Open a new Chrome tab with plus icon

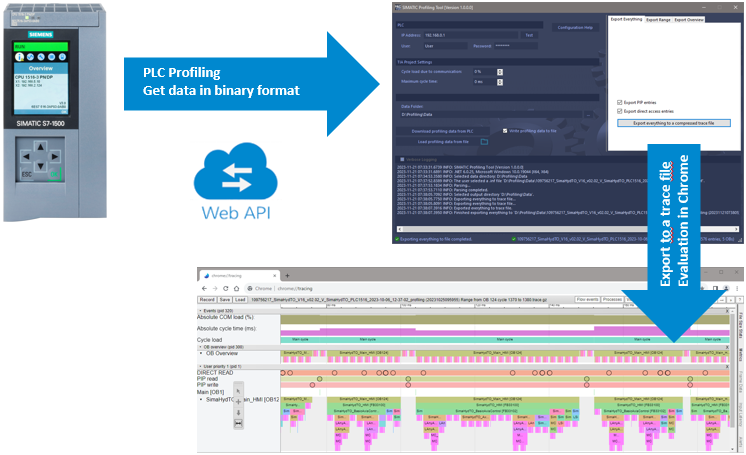[287, 276]
